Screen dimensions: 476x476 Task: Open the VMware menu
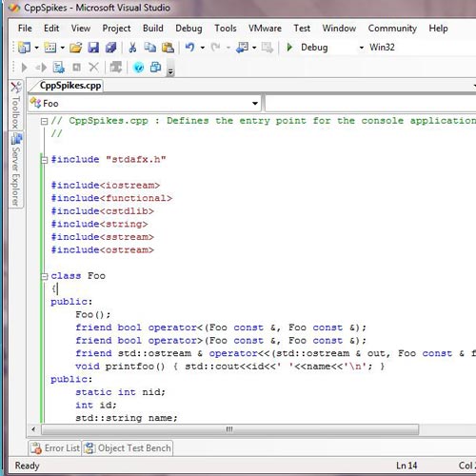[265, 29]
